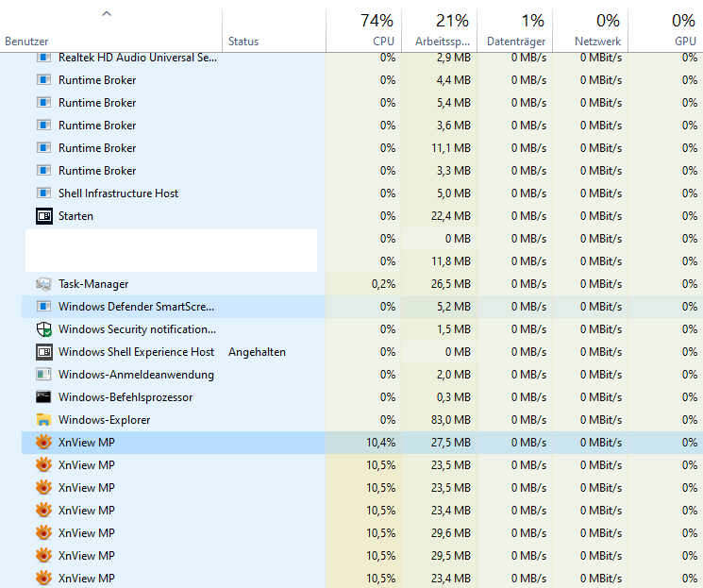
Task: Click the sort direction arrow above Benutzer
Action: tap(107, 14)
